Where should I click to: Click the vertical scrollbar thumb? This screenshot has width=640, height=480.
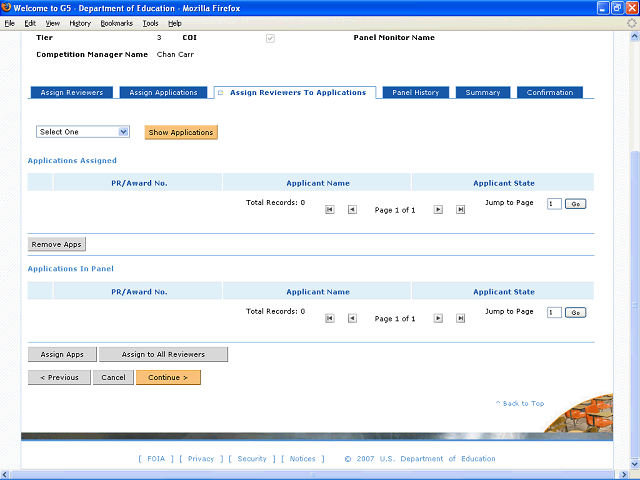click(635, 304)
